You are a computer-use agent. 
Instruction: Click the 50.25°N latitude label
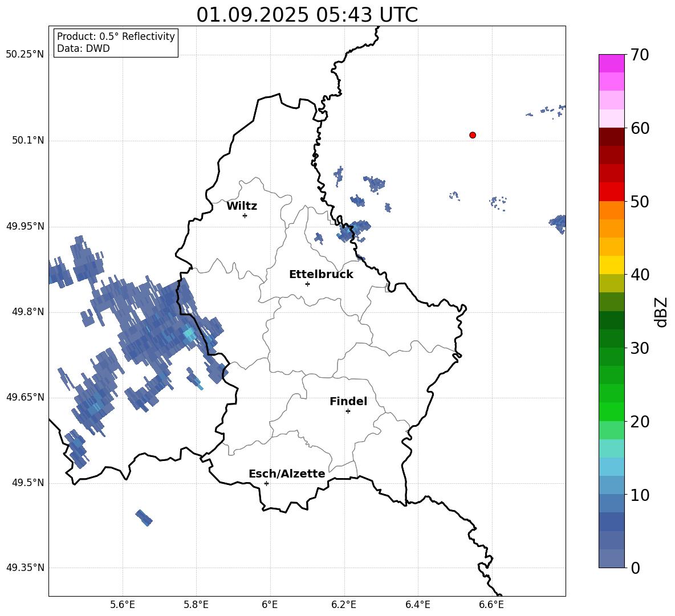point(25,55)
